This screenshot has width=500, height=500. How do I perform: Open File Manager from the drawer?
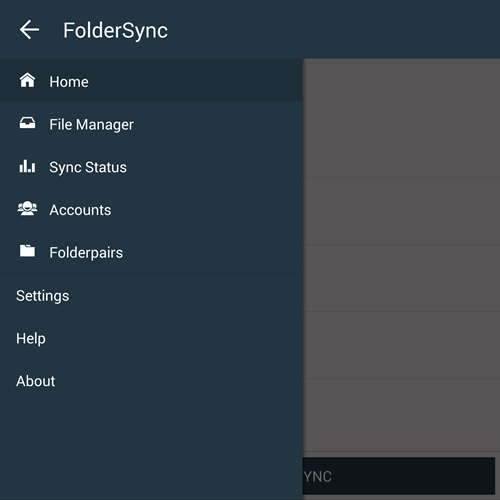coord(151,123)
